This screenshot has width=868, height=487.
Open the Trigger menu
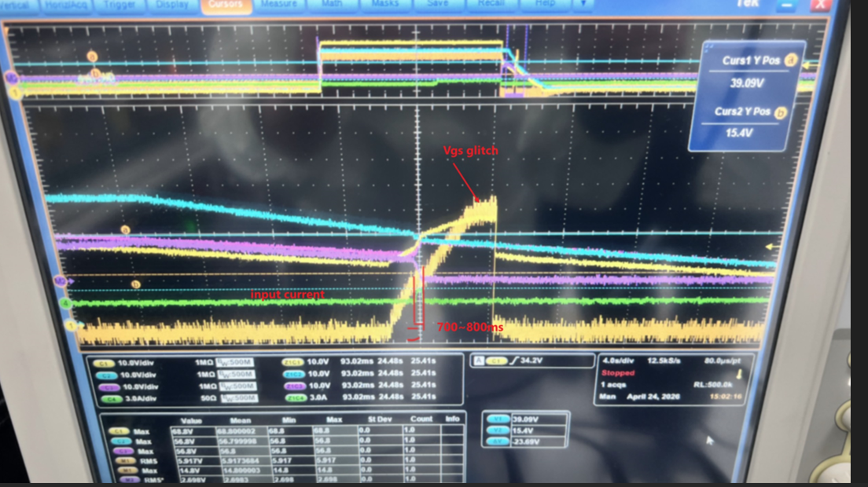[119, 5]
